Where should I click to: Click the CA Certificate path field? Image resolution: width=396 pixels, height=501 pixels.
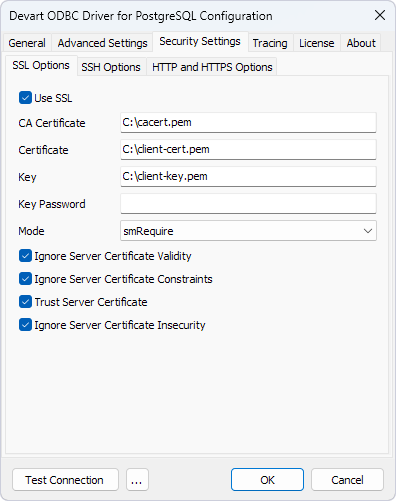tap(248, 122)
